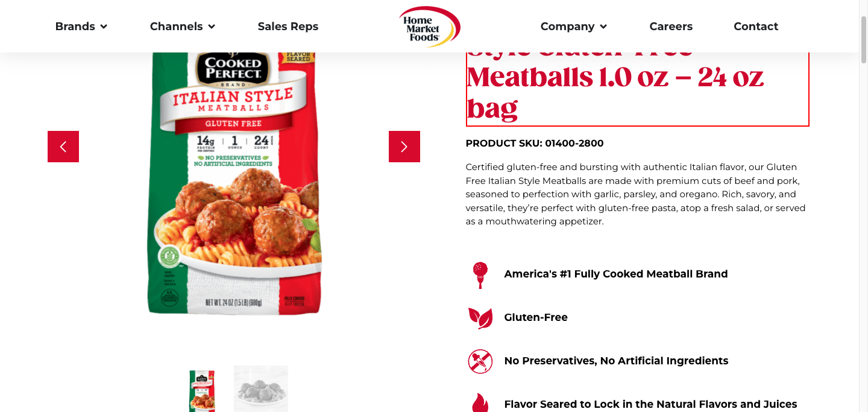Expand the Channels dropdown menu
The height and width of the screenshot is (412, 868).
point(183,27)
